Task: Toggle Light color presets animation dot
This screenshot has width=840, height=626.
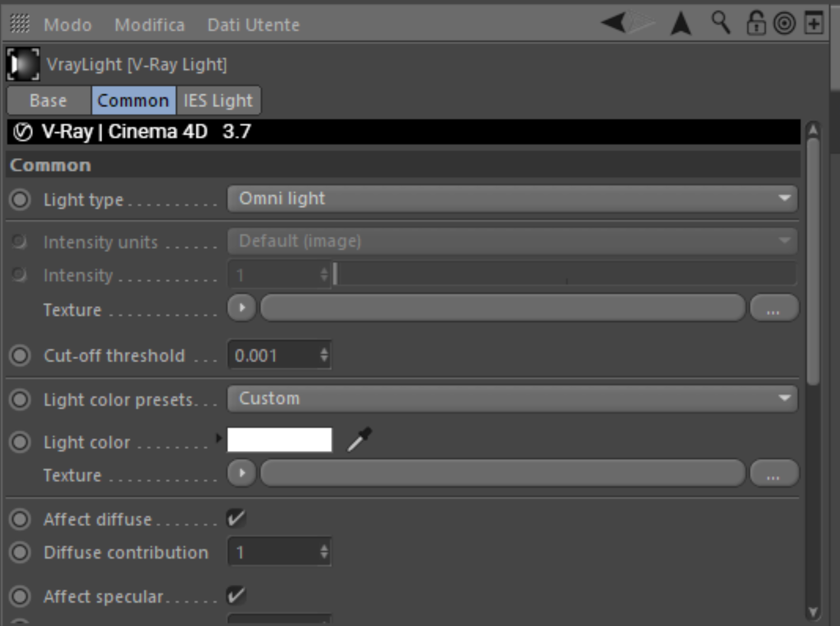Action: click(x=20, y=400)
